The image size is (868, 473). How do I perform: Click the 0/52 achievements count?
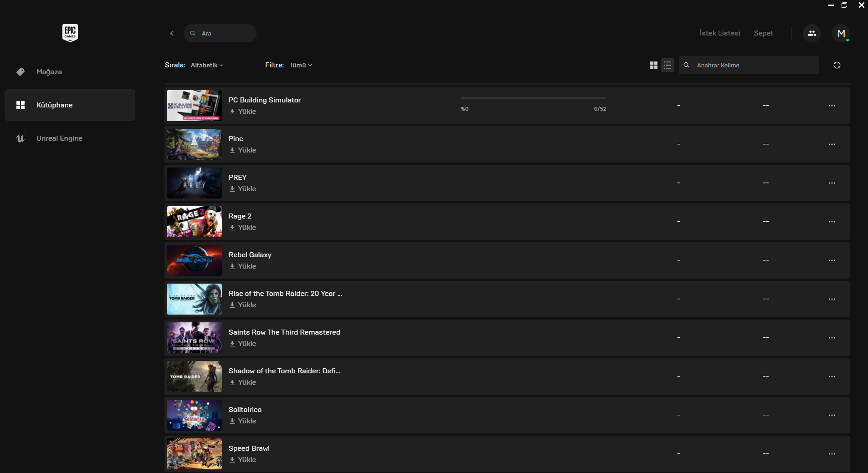point(600,109)
